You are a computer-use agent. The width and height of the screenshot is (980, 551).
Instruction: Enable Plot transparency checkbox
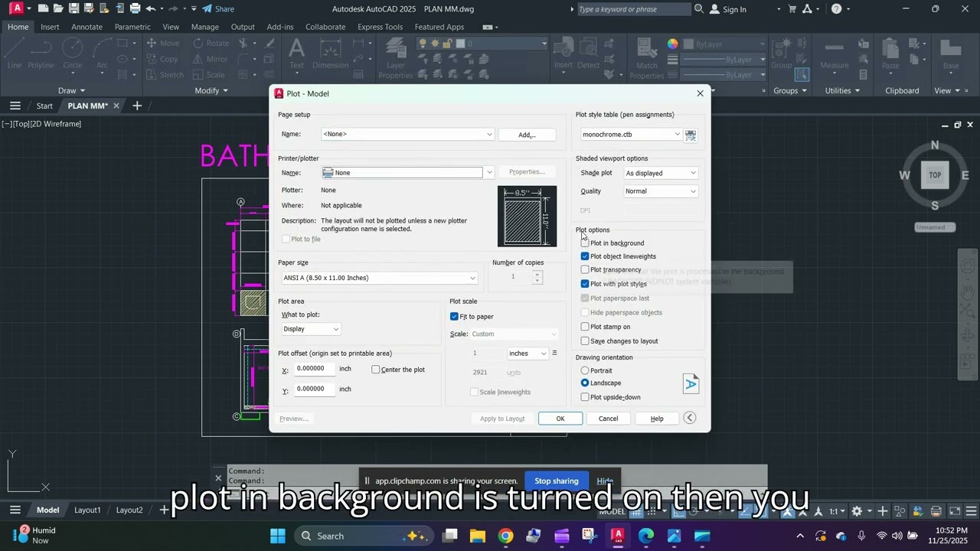click(585, 269)
